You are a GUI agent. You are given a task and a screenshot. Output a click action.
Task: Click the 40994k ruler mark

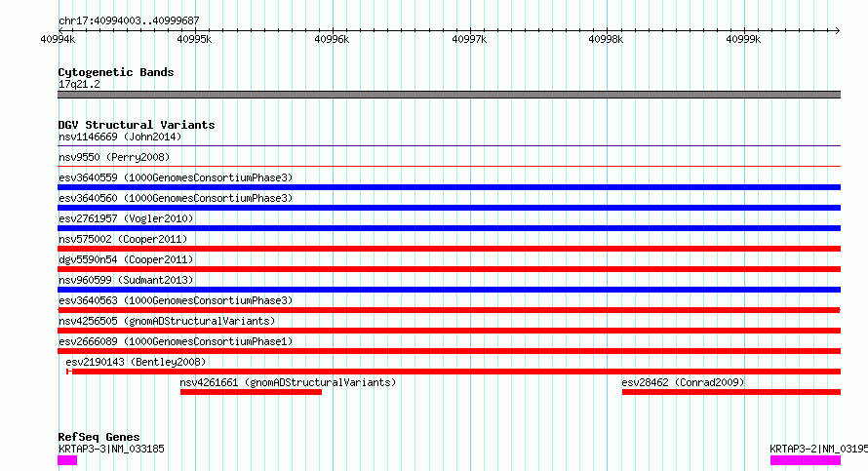tap(58, 39)
